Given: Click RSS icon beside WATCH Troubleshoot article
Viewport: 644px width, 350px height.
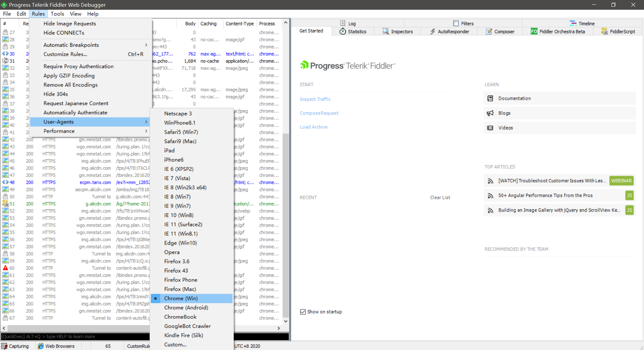Looking at the screenshot, I should click(490, 181).
